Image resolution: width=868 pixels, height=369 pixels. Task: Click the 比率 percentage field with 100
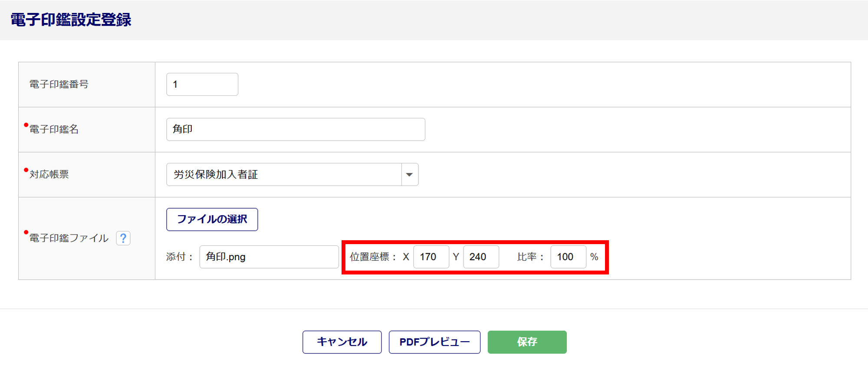(568, 257)
